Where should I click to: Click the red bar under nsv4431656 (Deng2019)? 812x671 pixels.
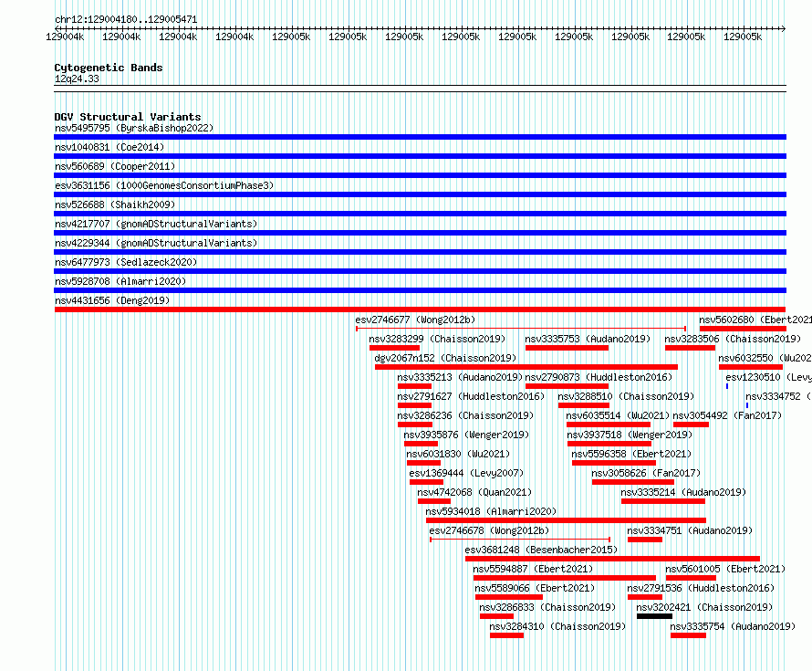[x=420, y=309]
